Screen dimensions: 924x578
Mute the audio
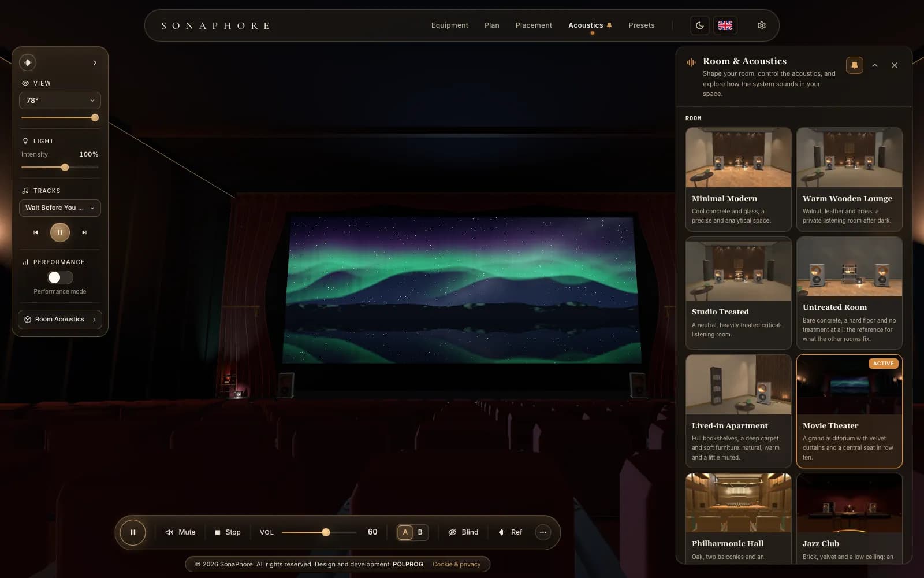click(180, 532)
